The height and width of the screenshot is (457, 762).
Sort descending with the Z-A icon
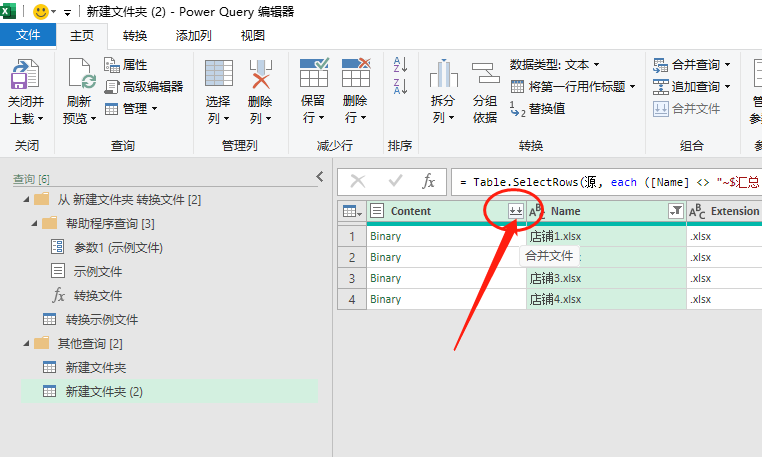point(400,87)
